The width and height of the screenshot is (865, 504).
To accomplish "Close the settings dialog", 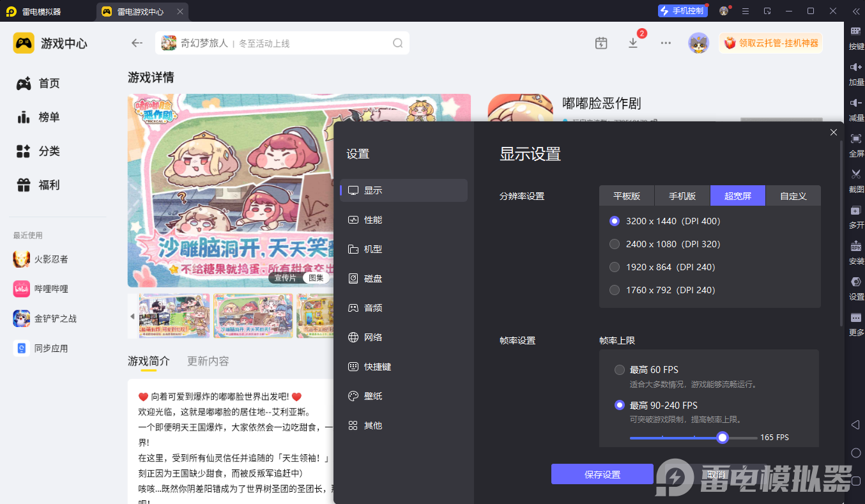I will tap(833, 132).
